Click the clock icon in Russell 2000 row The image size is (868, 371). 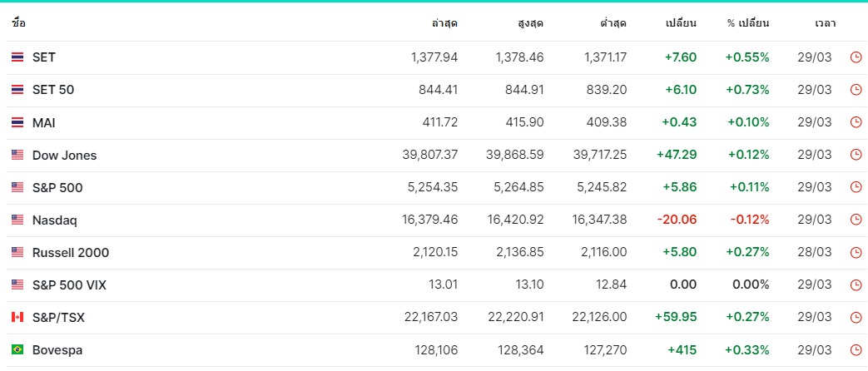click(856, 253)
